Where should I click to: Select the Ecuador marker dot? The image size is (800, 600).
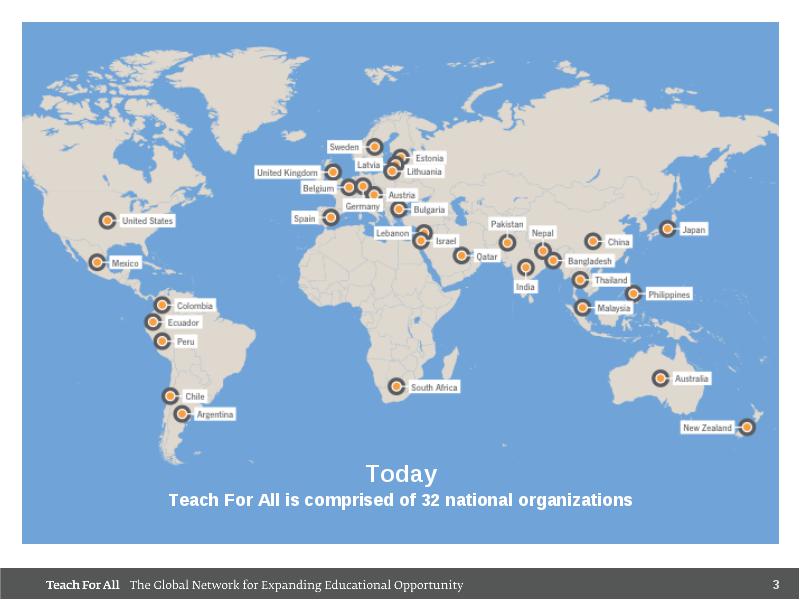[153, 322]
